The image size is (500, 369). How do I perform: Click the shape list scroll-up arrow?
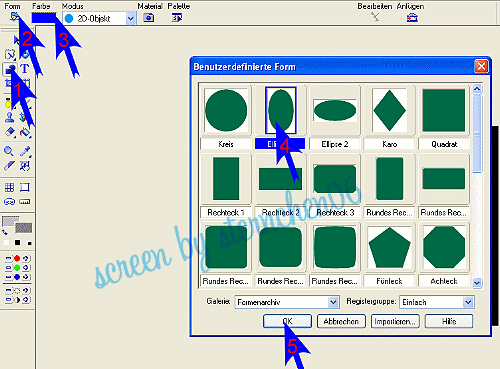[477, 89]
